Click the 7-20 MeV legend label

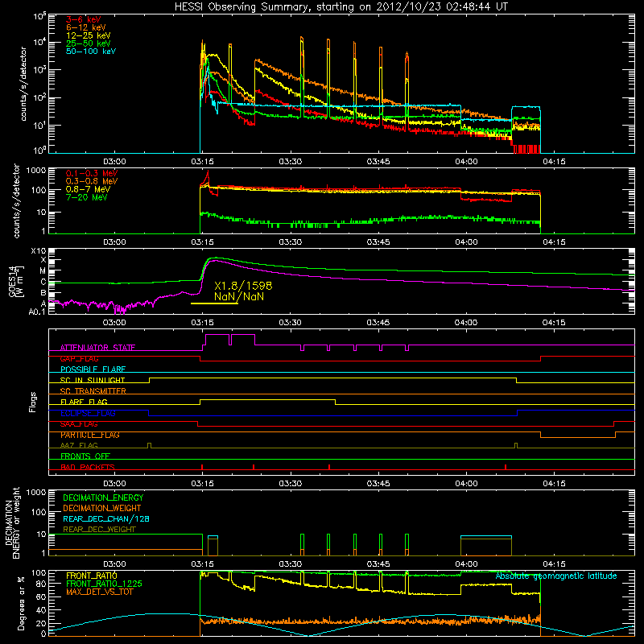(86, 197)
